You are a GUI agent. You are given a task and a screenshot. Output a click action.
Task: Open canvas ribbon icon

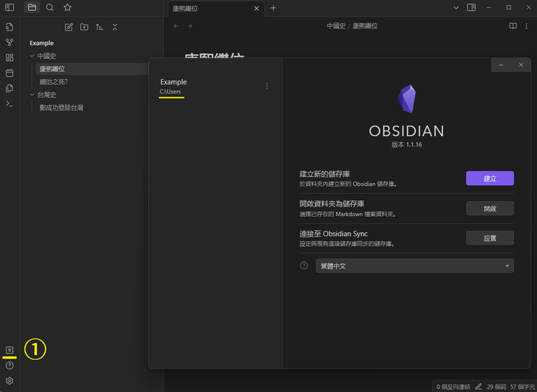(9, 57)
